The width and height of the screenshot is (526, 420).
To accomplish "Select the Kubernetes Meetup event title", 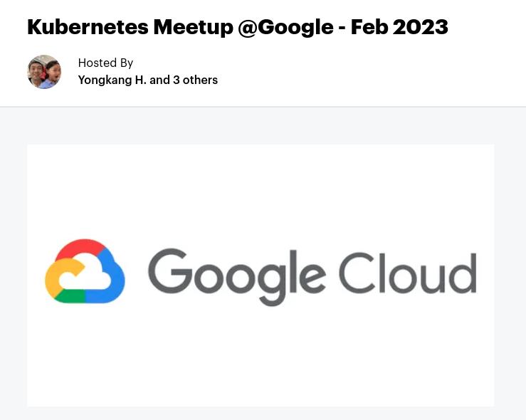I will (238, 27).
